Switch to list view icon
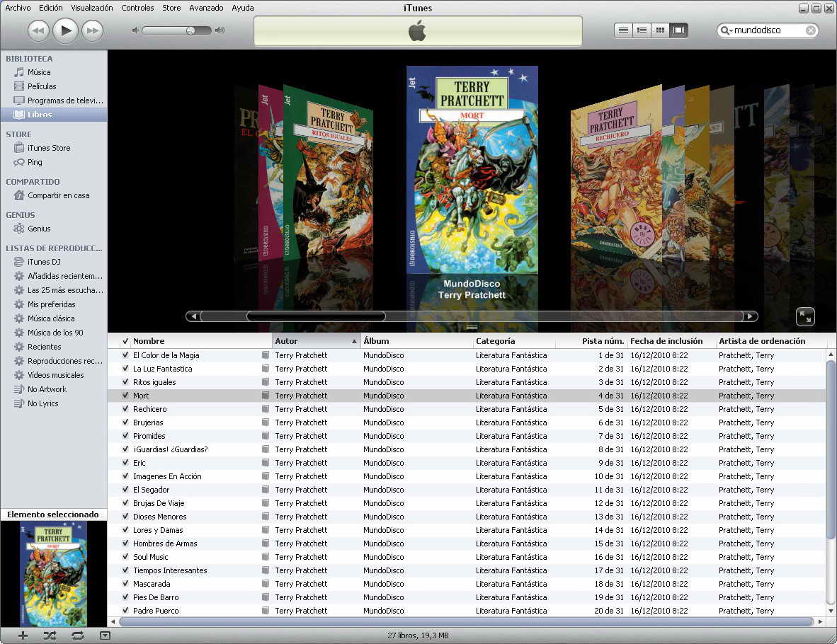837x644 pixels. 623,30
